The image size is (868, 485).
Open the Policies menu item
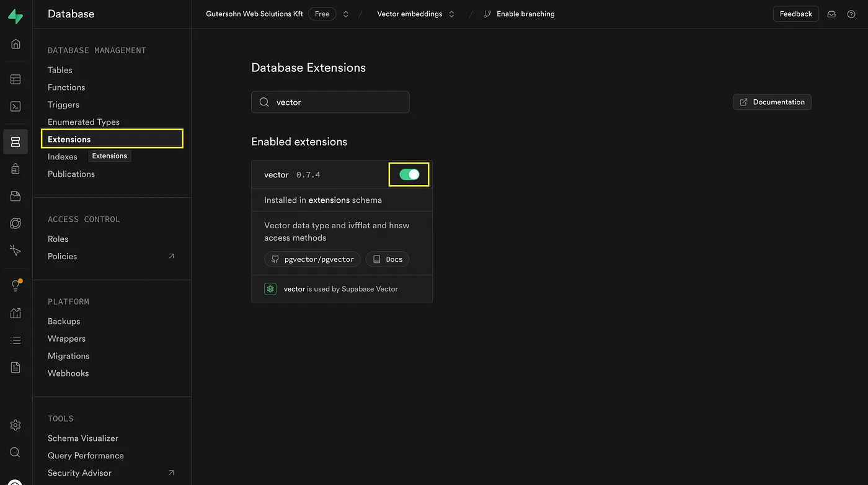coord(63,256)
